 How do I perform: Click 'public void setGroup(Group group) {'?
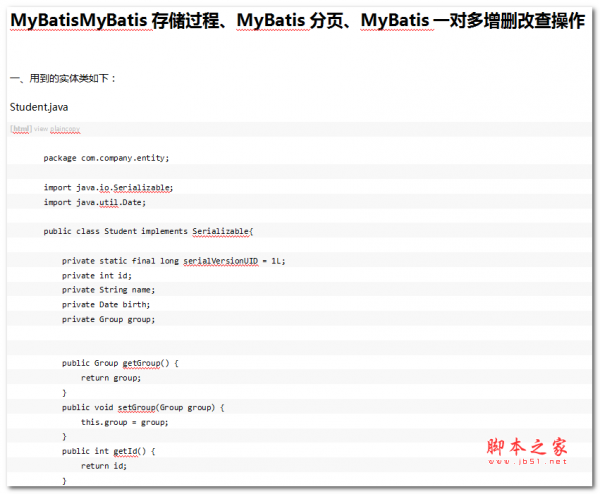coord(143,408)
